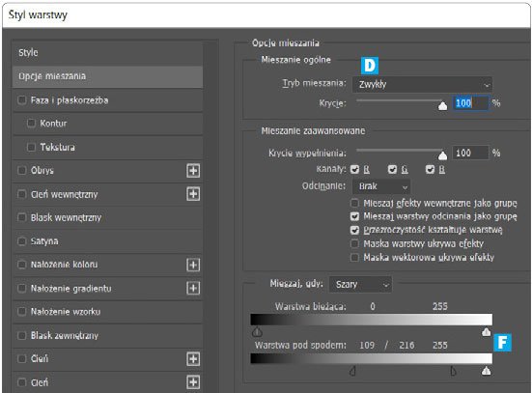Click the plus icon on first Cień row
532x393 pixels.
193,359
